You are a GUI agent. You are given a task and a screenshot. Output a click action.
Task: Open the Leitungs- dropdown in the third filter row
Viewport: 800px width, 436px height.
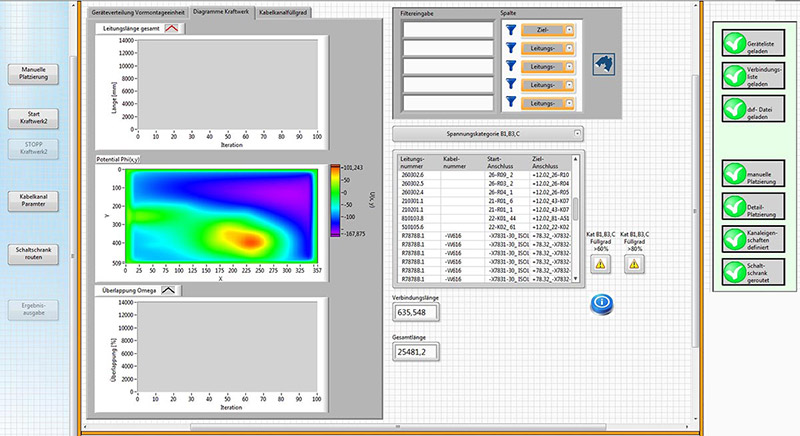(548, 67)
